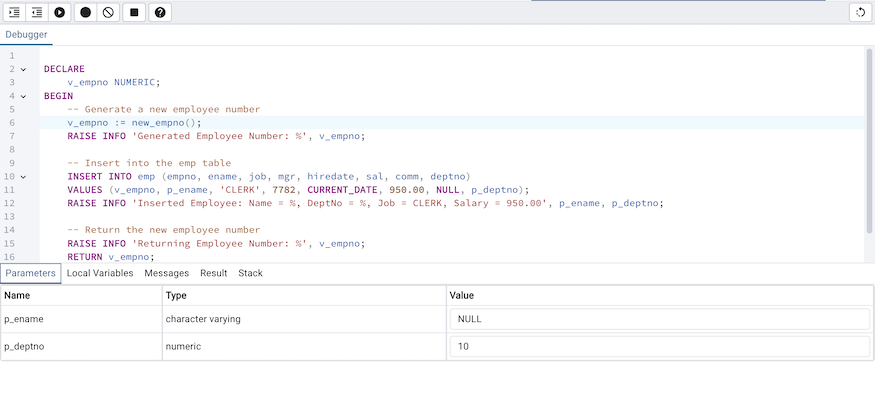
Task: View the Stack tab
Action: pos(250,273)
